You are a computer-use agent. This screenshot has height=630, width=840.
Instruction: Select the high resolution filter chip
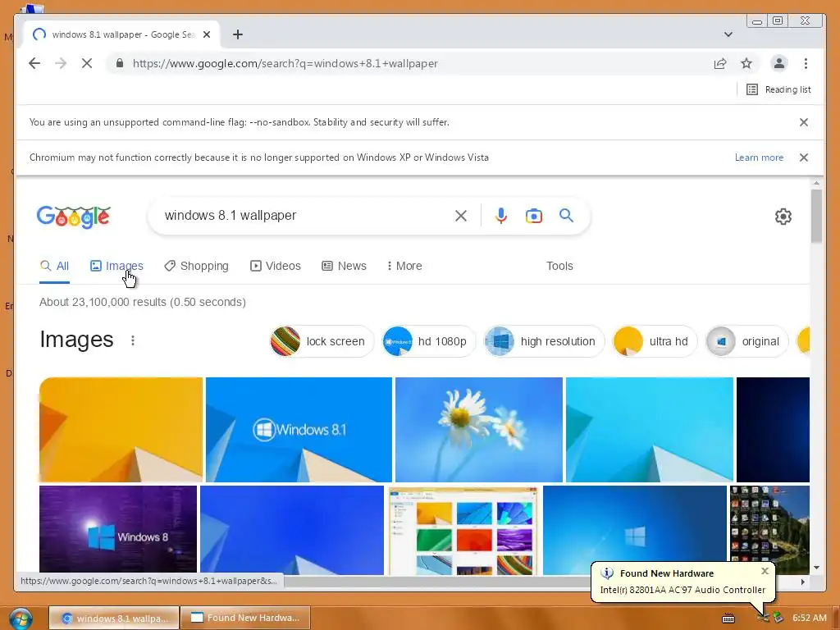544,341
